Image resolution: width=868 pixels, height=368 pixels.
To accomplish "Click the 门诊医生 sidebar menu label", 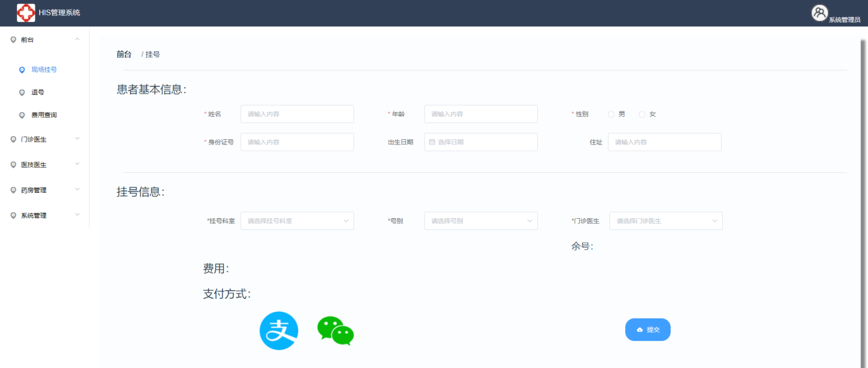I will click(34, 140).
